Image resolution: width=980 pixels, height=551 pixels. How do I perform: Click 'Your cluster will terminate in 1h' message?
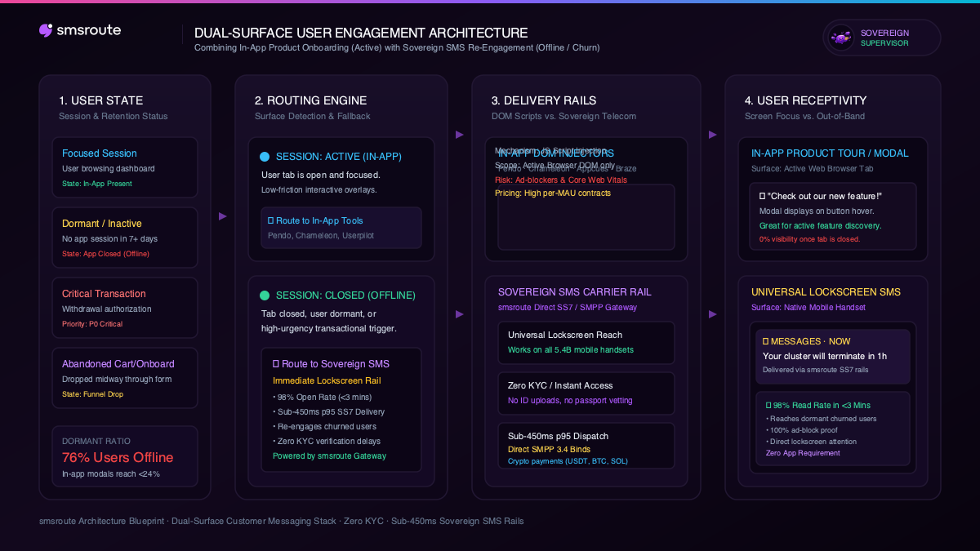coord(825,356)
